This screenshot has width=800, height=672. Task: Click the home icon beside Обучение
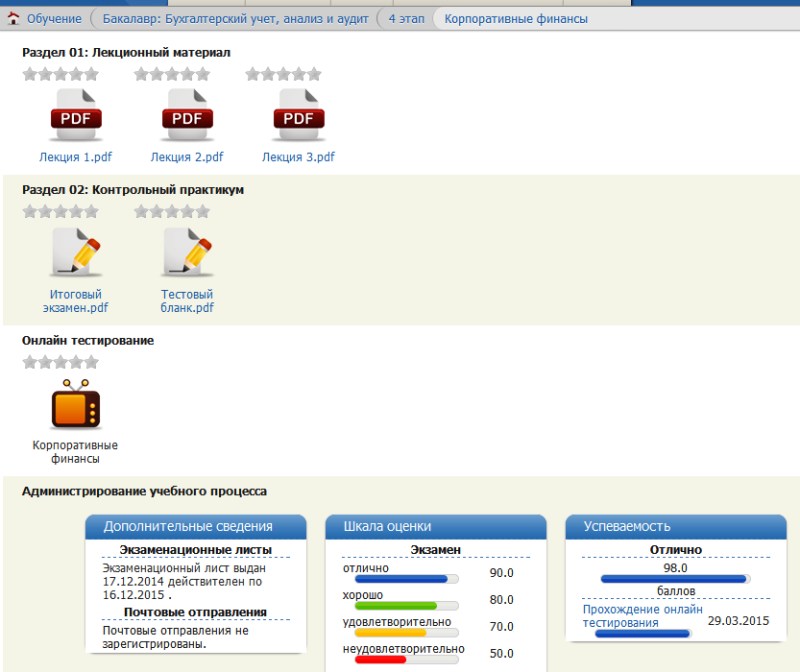pyautogui.click(x=13, y=19)
